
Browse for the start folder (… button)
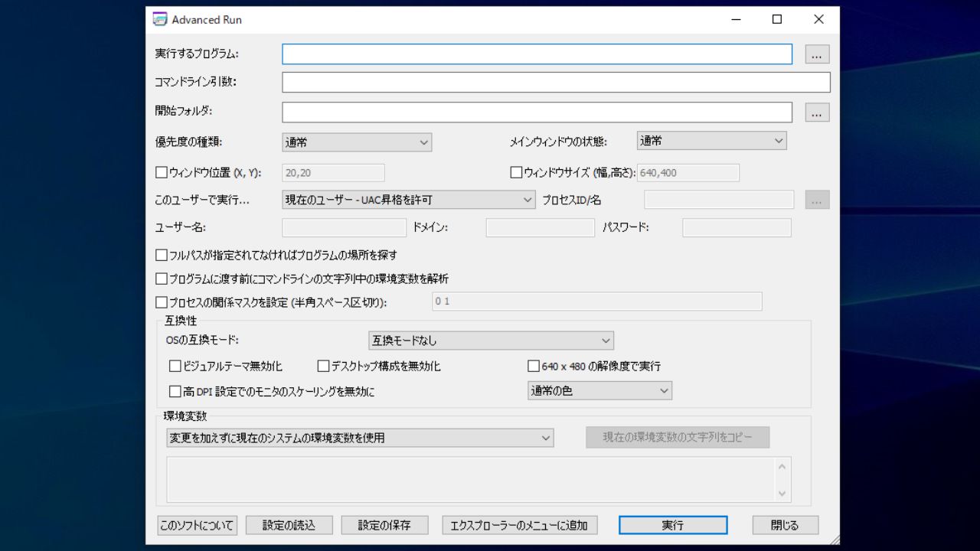tap(817, 112)
